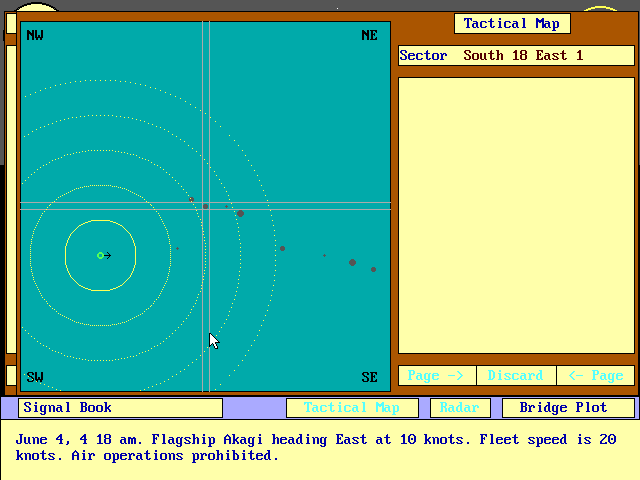640x480 pixels.
Task: Click the green flagship Akagi marker
Action: click(x=100, y=256)
